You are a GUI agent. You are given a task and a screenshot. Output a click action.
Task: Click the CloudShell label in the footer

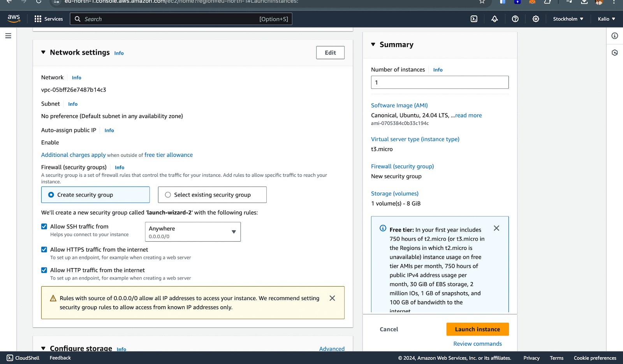pos(27,358)
